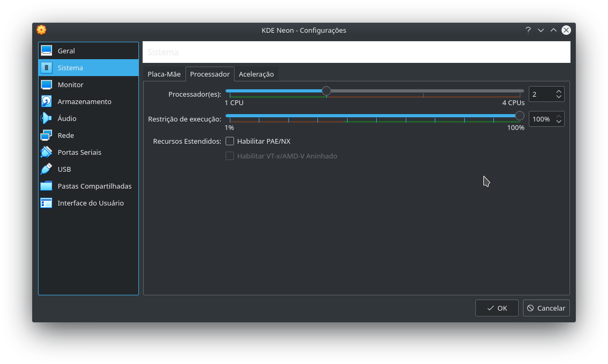Minimize the window with down chevron
The height and width of the screenshot is (364, 608).
point(541,30)
